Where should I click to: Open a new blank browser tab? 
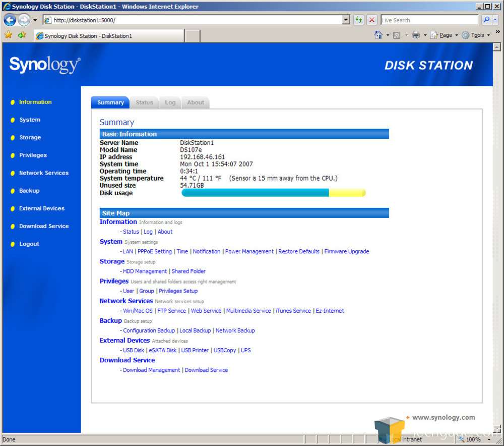pos(193,36)
